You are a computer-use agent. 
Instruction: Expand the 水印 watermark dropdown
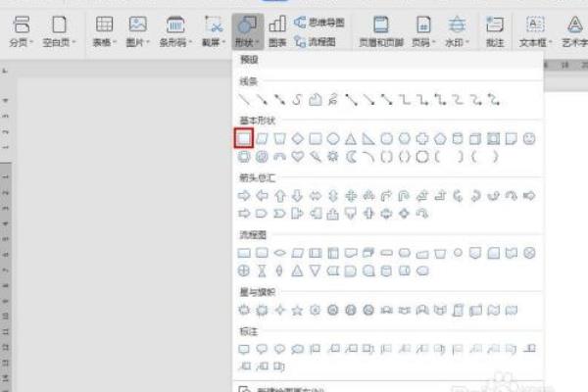point(457,31)
